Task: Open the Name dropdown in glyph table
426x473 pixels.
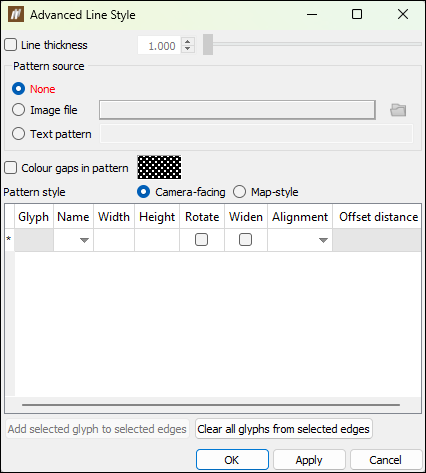Action: (x=84, y=240)
